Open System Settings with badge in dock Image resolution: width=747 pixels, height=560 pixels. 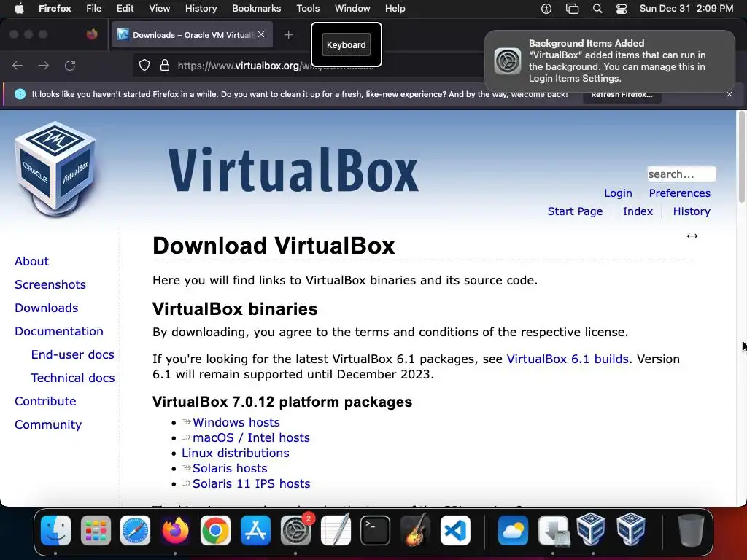click(295, 531)
